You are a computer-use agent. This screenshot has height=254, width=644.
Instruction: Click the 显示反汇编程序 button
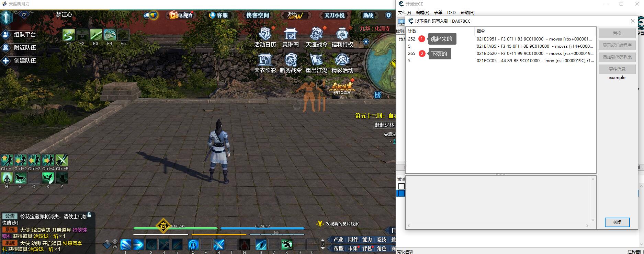coord(617,45)
